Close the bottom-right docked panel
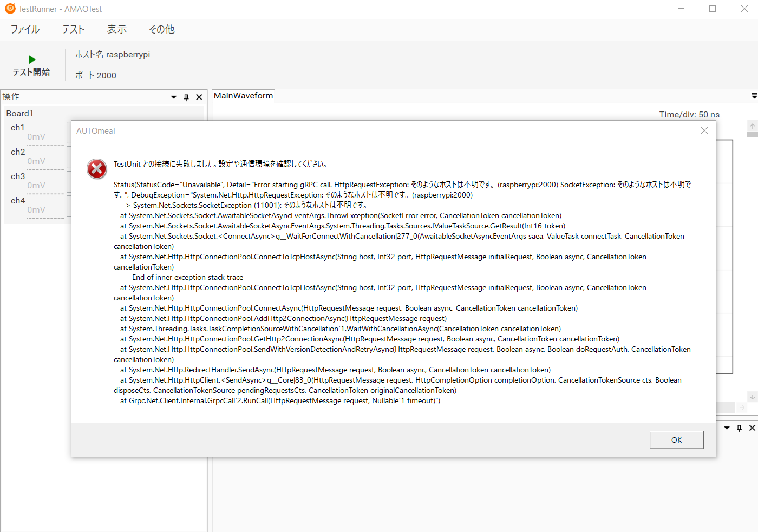The width and height of the screenshot is (758, 532). click(x=752, y=428)
